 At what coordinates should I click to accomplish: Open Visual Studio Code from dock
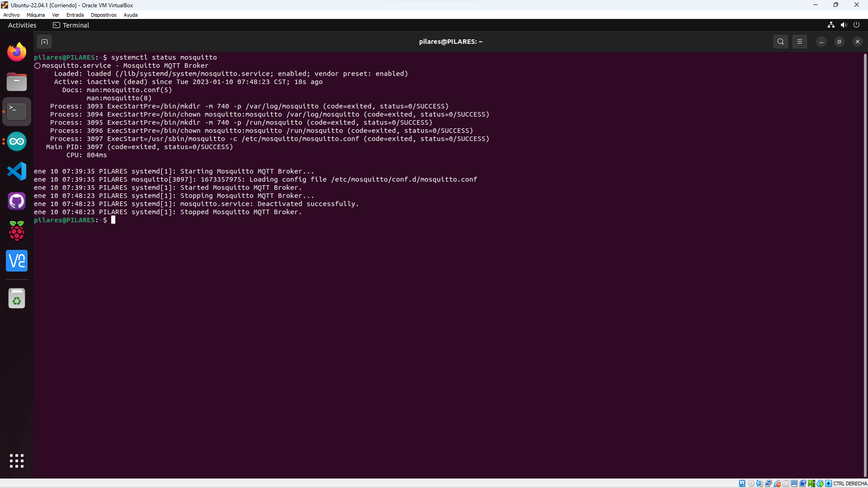click(x=17, y=171)
